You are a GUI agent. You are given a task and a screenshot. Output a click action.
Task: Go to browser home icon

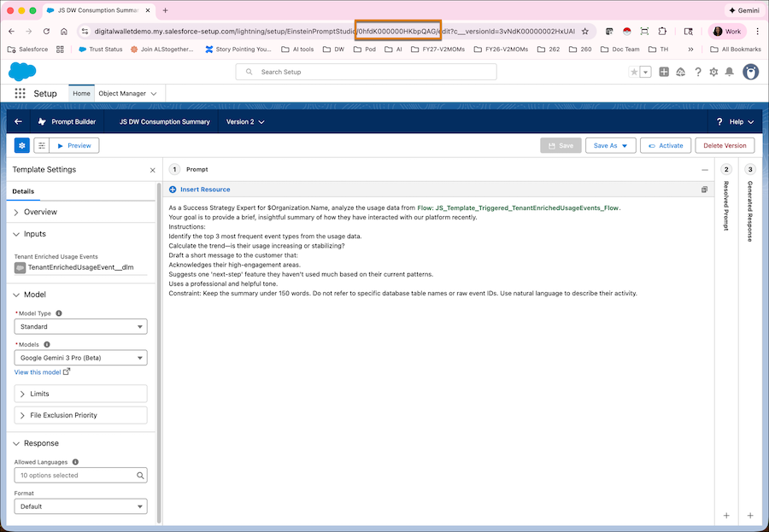64,31
